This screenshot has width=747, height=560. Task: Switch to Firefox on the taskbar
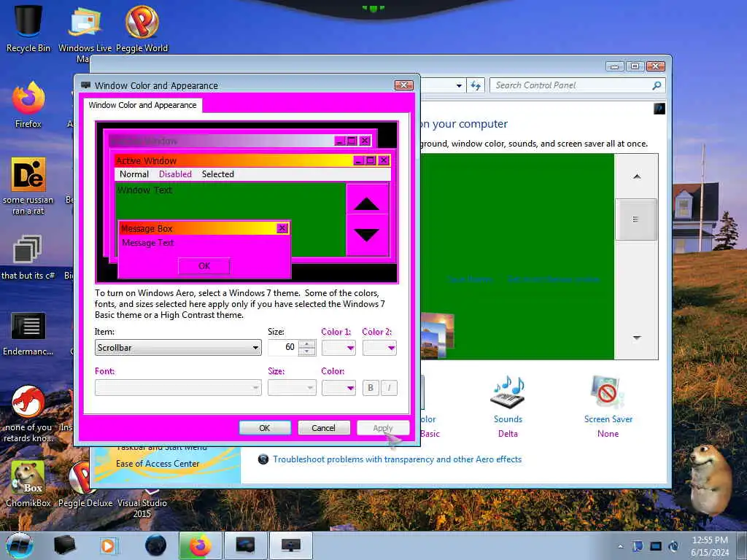coord(200,545)
